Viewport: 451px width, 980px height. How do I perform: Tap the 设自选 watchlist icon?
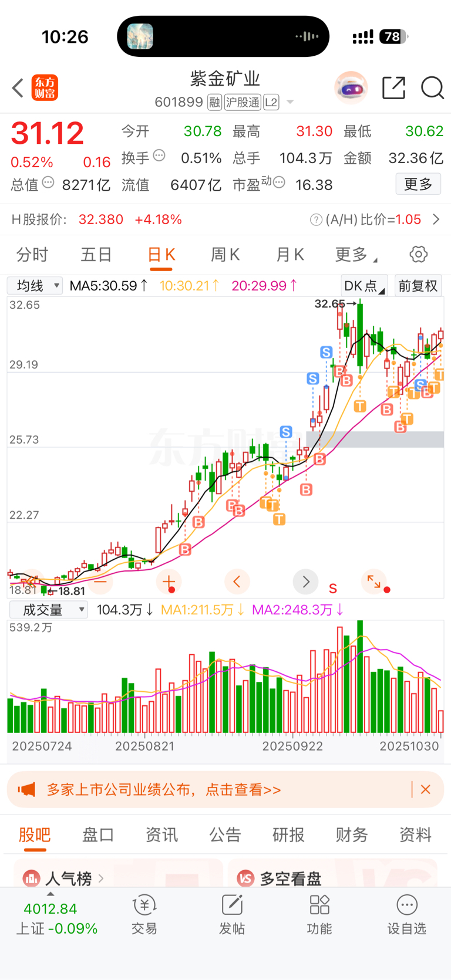407,905
